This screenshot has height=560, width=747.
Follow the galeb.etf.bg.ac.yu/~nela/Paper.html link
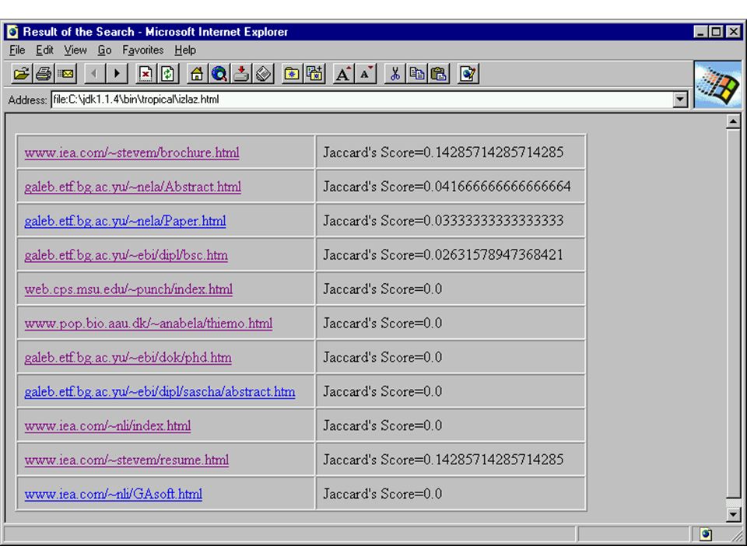coord(125,221)
